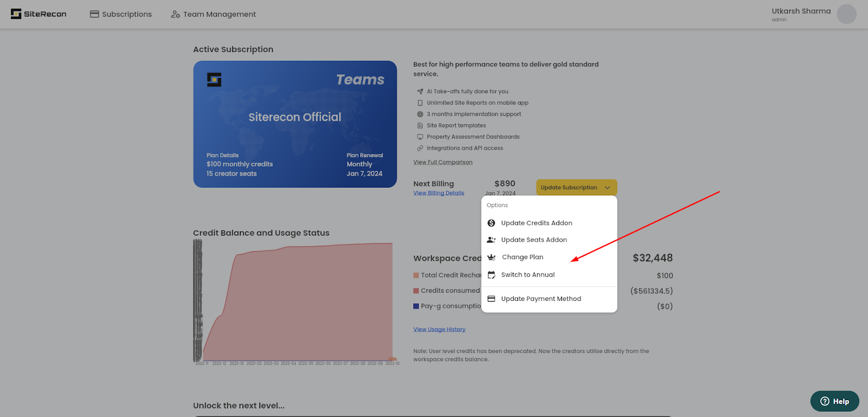Click the add-person icon for seats addon
This screenshot has height=417, width=868.
492,240
